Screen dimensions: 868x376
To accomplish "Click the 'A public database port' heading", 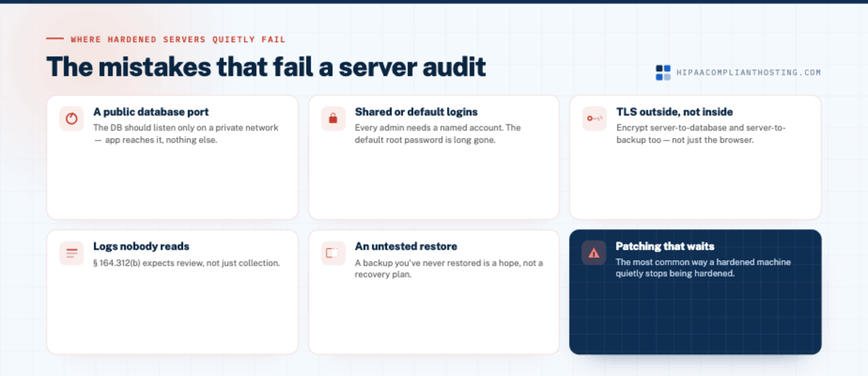I will click(151, 112).
